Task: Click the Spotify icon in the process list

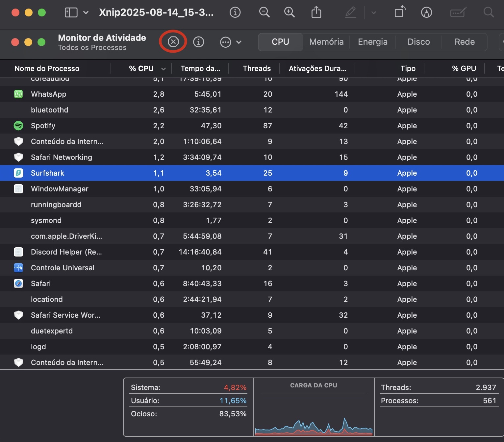Action: (18, 126)
